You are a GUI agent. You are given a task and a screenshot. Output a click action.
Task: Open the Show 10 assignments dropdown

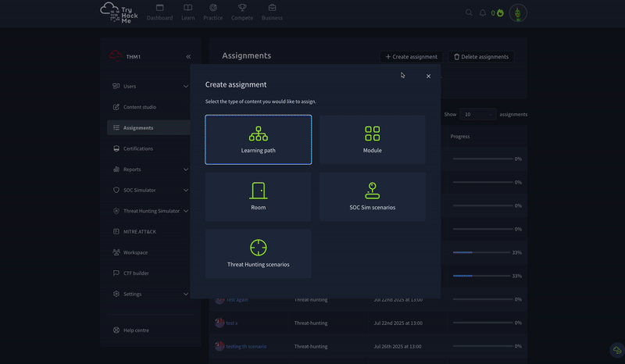(477, 114)
